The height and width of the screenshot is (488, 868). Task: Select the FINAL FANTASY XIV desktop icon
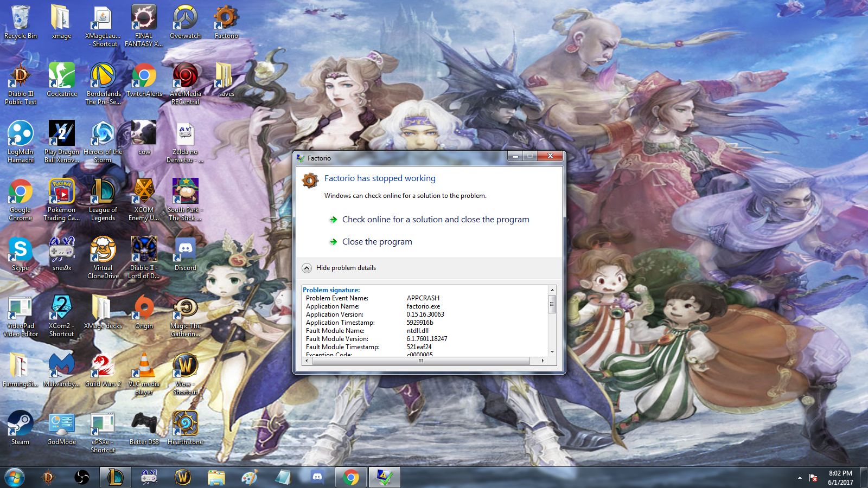point(144,25)
